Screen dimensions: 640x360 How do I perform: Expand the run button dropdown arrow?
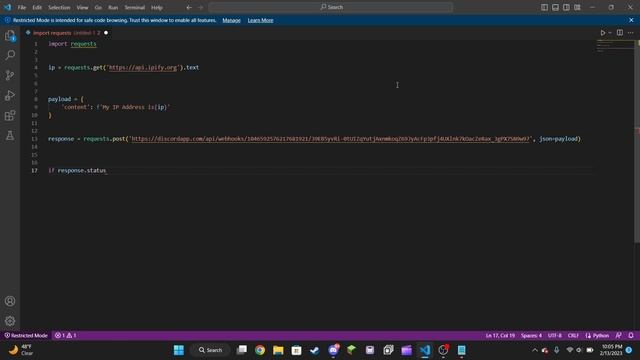pyautogui.click(x=610, y=33)
